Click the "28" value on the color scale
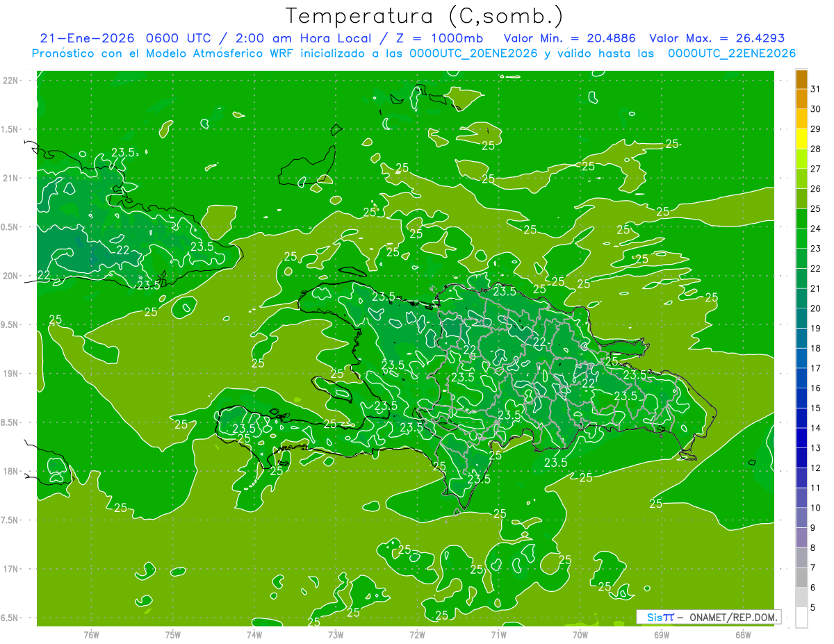Screen dimensions: 834x644 [815, 149]
